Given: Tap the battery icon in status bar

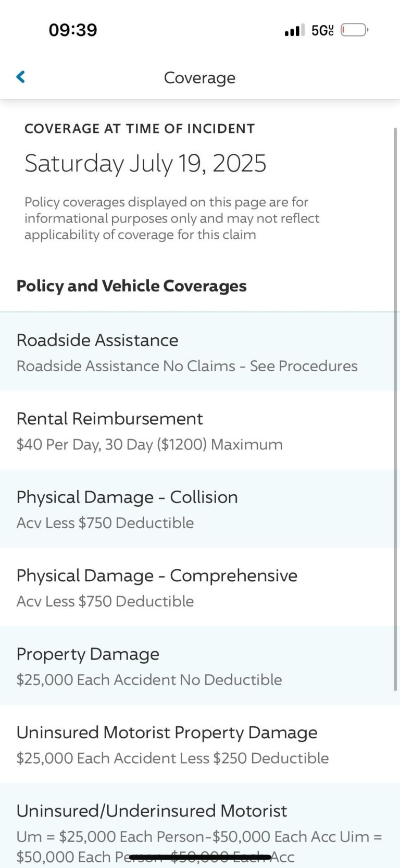Looking at the screenshot, I should [x=354, y=30].
